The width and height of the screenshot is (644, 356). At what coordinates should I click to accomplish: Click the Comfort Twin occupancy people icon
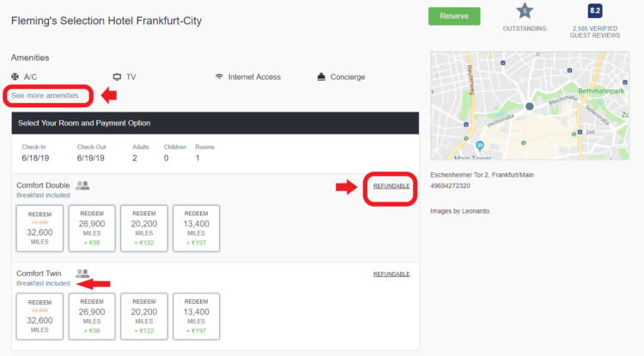(x=82, y=273)
